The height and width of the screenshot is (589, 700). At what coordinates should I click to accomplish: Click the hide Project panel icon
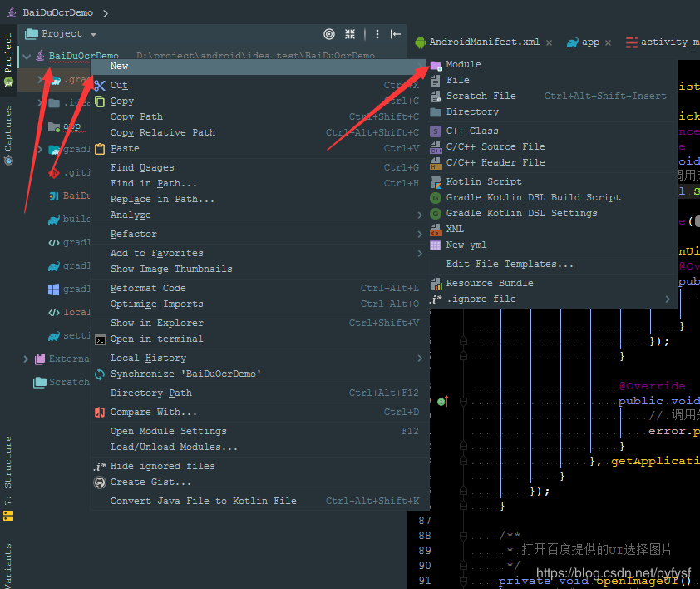click(x=396, y=34)
